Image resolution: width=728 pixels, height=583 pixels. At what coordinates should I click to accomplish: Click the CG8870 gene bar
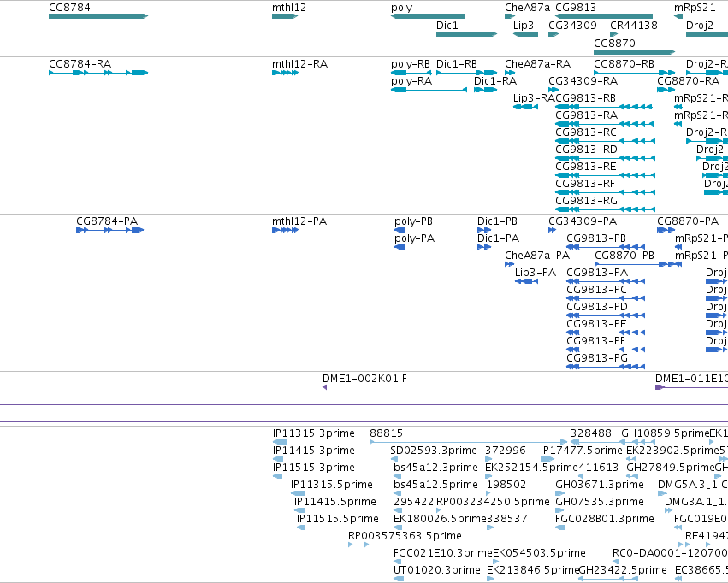click(634, 52)
